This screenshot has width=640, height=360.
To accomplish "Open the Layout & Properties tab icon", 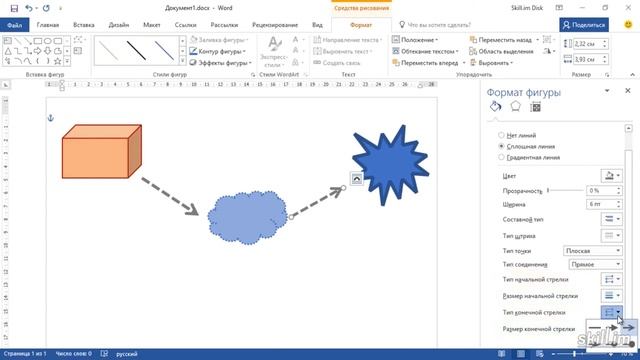I will coord(536,107).
